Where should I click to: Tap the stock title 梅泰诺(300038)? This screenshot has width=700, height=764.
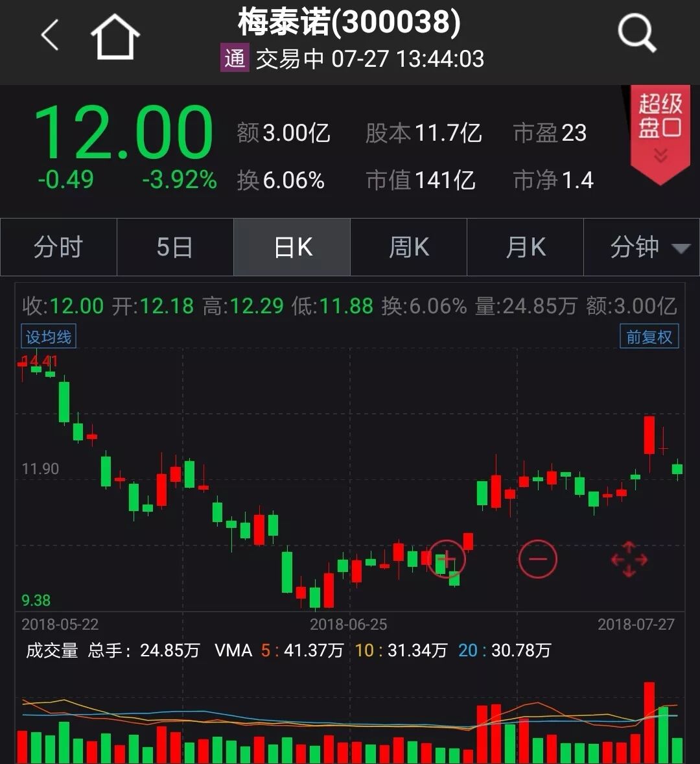click(x=349, y=22)
